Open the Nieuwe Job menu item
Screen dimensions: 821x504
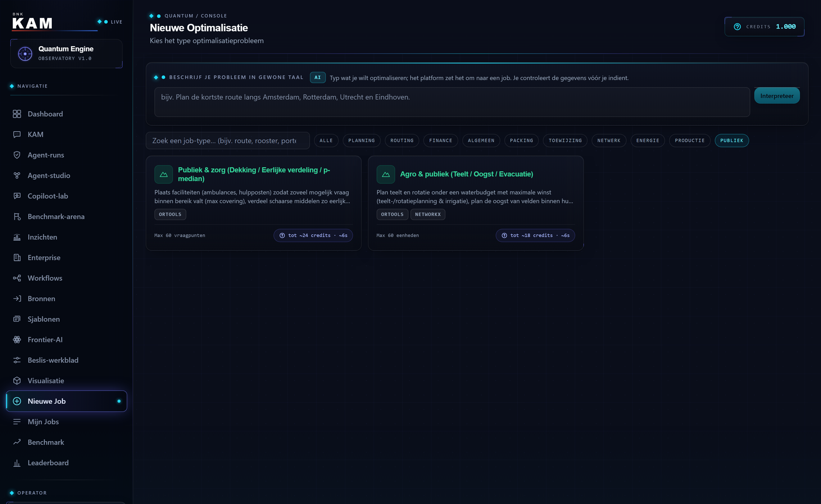(66, 401)
